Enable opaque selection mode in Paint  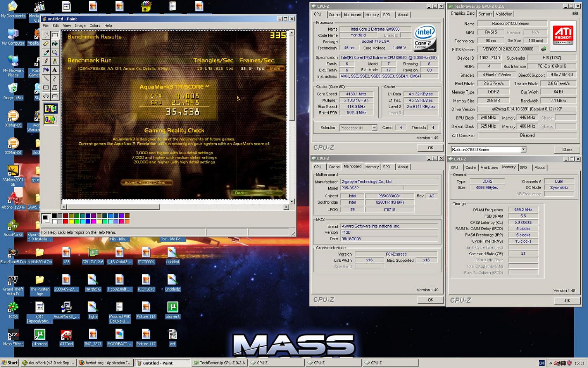[x=50, y=108]
